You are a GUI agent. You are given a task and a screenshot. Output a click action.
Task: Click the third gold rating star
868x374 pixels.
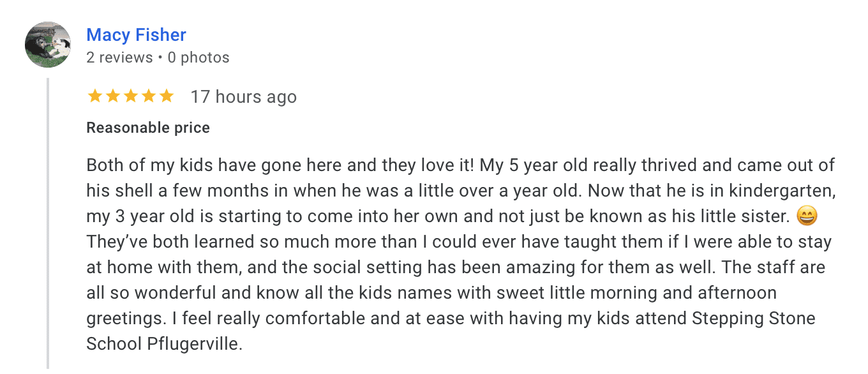pos(130,96)
